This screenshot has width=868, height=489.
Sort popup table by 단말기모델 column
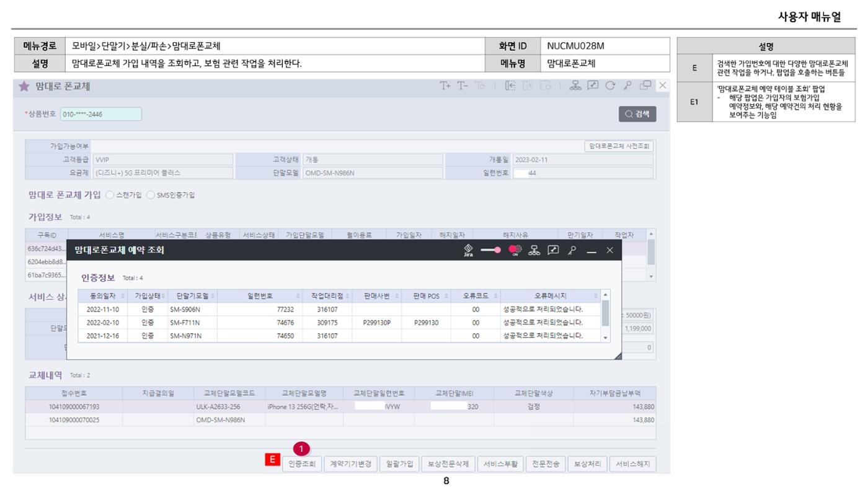coord(192,296)
